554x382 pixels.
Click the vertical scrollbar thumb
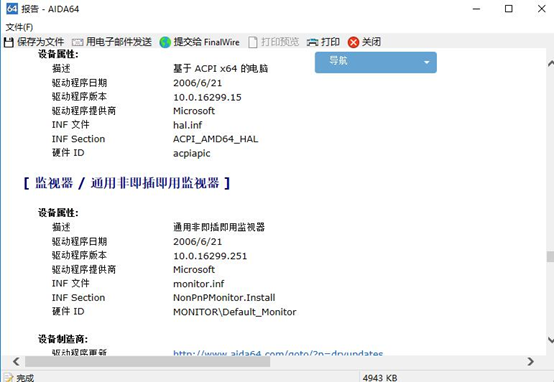[x=550, y=257]
